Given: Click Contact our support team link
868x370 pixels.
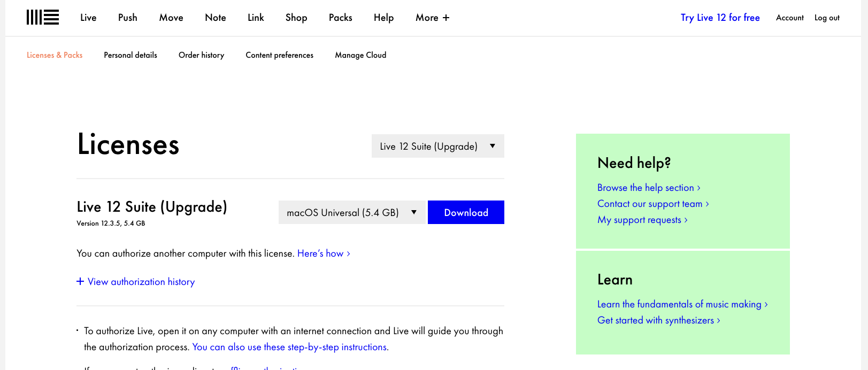Looking at the screenshot, I should 652,204.
